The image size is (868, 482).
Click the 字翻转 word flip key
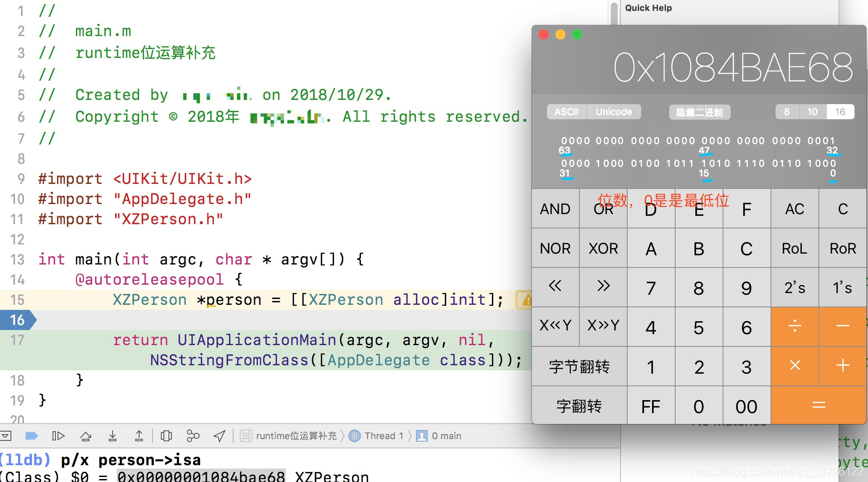579,405
